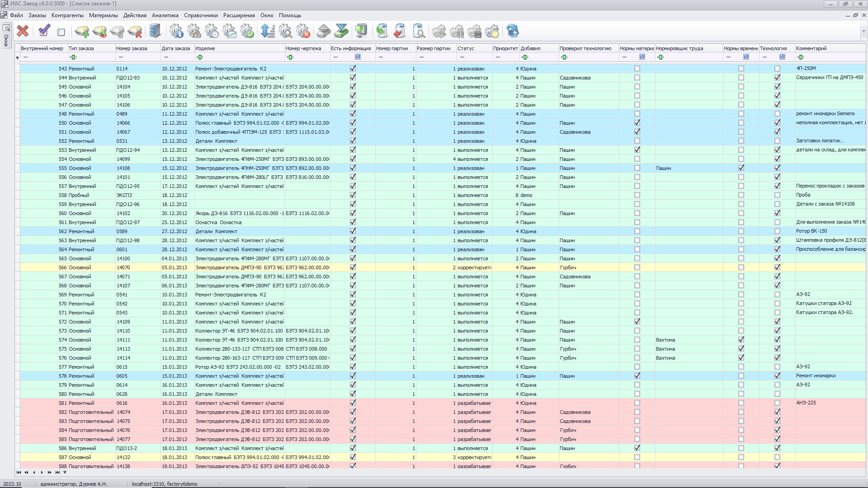The image size is (868, 488).
Task: Click the add order icon with green plus
Action: click(82, 31)
